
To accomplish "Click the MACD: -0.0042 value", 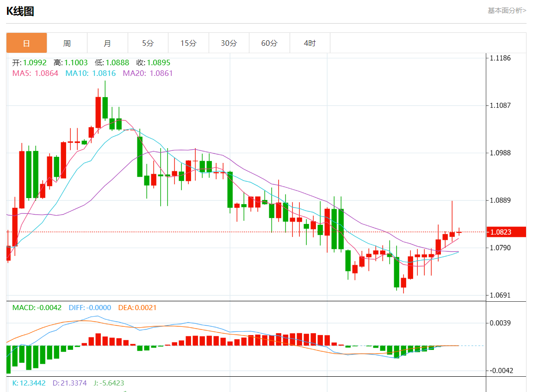I will tap(37, 308).
